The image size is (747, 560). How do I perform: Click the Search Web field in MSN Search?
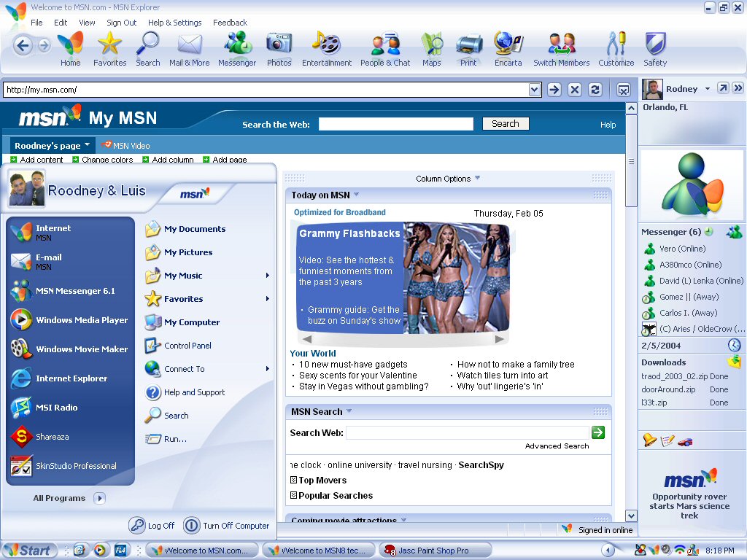pyautogui.click(x=468, y=432)
